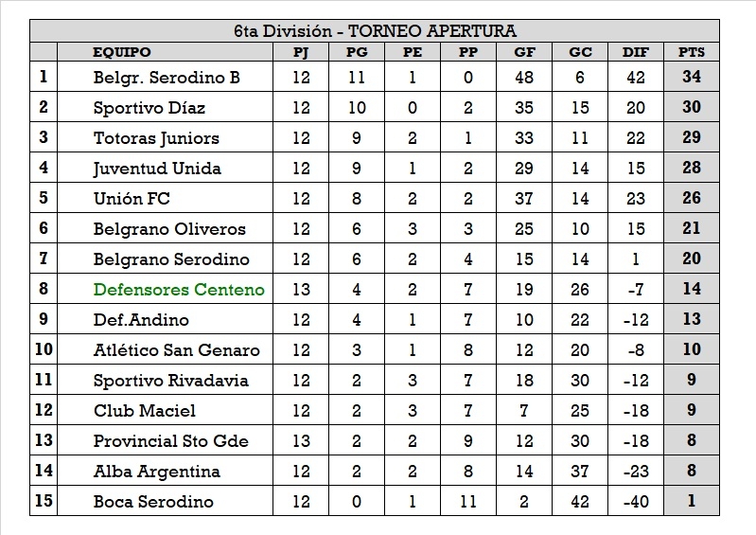Click the Alba Argentina team name
756x535 pixels.
tap(156, 472)
